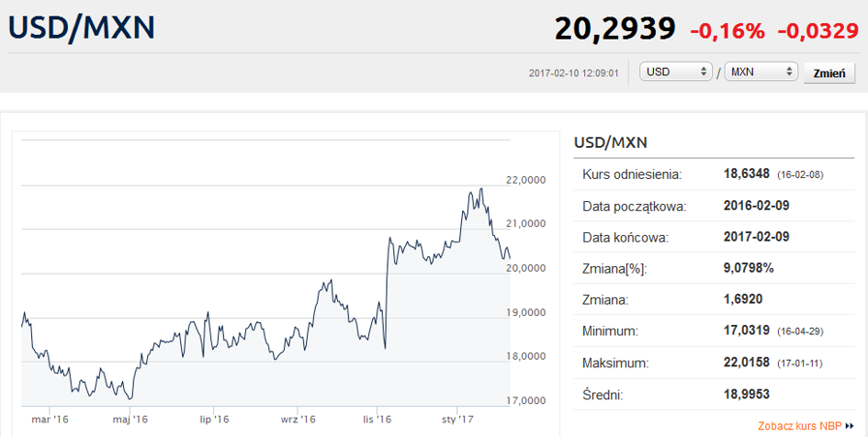Viewport: 868px width, 437px height.
Task: Select the mar '16 axis label
Action: 50,420
